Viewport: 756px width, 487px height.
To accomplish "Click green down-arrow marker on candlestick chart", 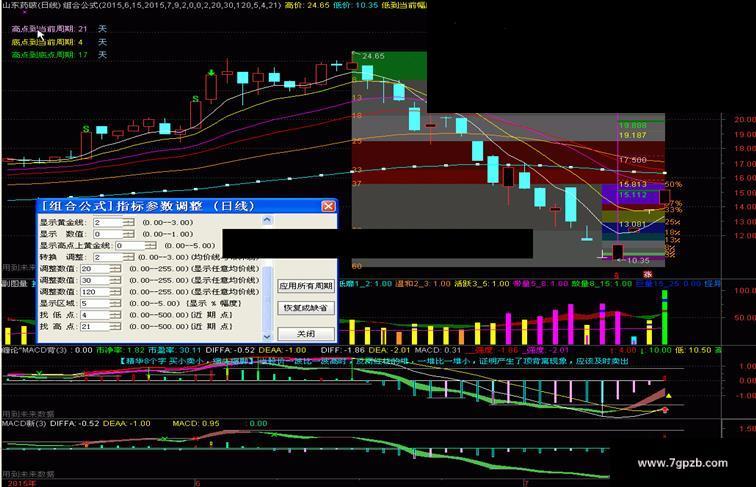I will click(211, 73).
